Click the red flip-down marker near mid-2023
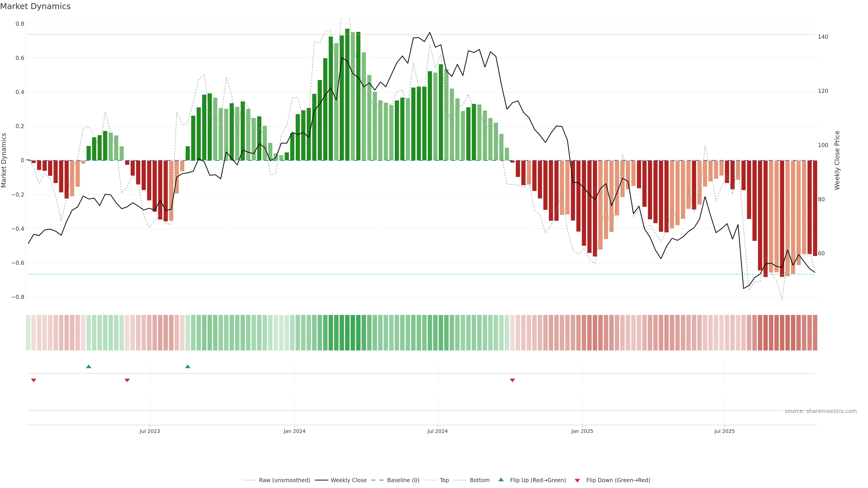Viewport: 868px width, 488px height. 127,380
